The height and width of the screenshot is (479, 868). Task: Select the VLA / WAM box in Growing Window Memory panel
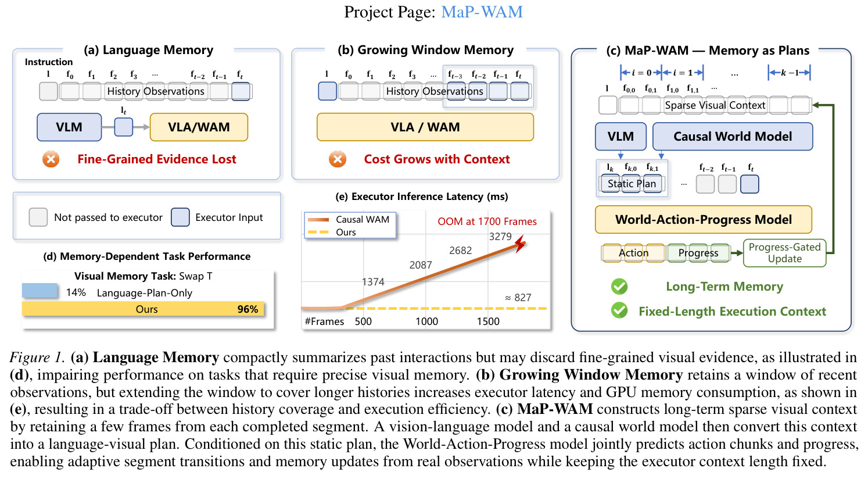coord(425,127)
